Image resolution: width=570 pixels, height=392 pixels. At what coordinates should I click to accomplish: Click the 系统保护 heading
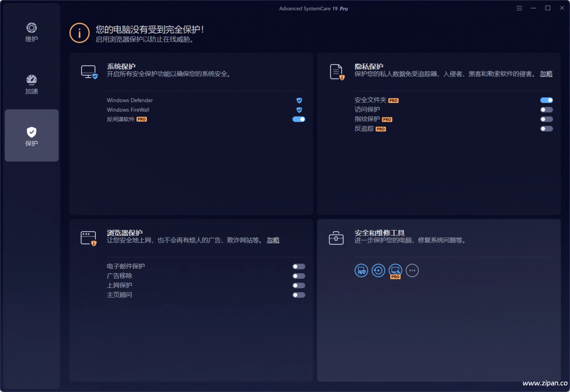[121, 67]
